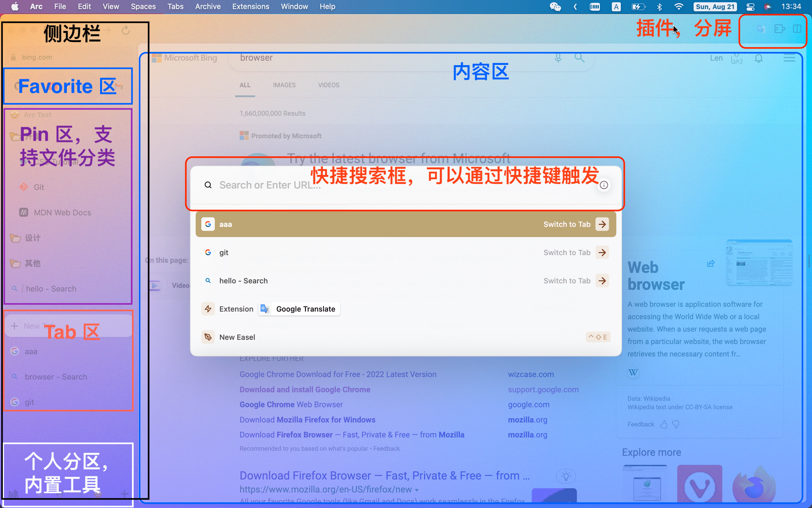Click the Bing search magnifier icon
Viewport: 812px width, 508px height.
(x=579, y=58)
